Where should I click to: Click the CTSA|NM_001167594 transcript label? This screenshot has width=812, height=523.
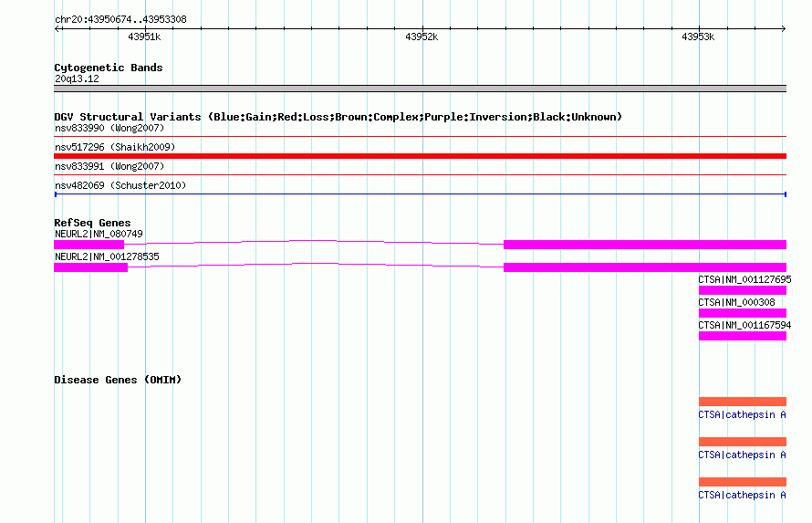coord(744,325)
